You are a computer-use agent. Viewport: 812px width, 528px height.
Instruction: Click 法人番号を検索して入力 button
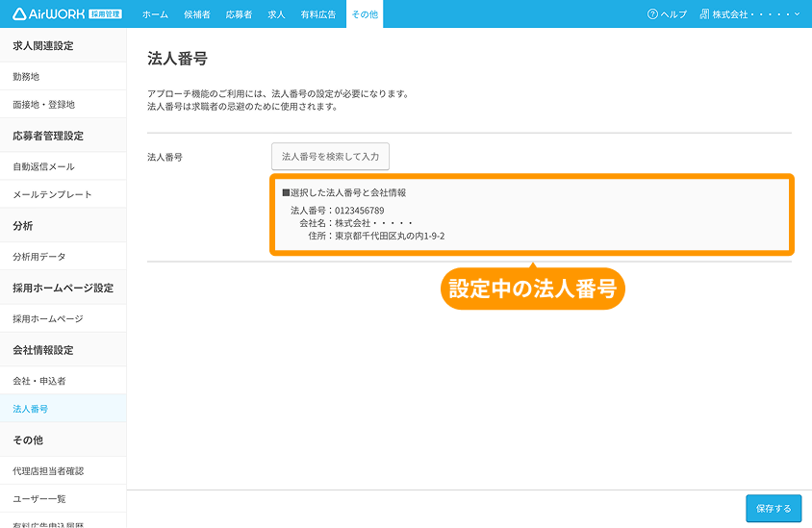point(330,157)
